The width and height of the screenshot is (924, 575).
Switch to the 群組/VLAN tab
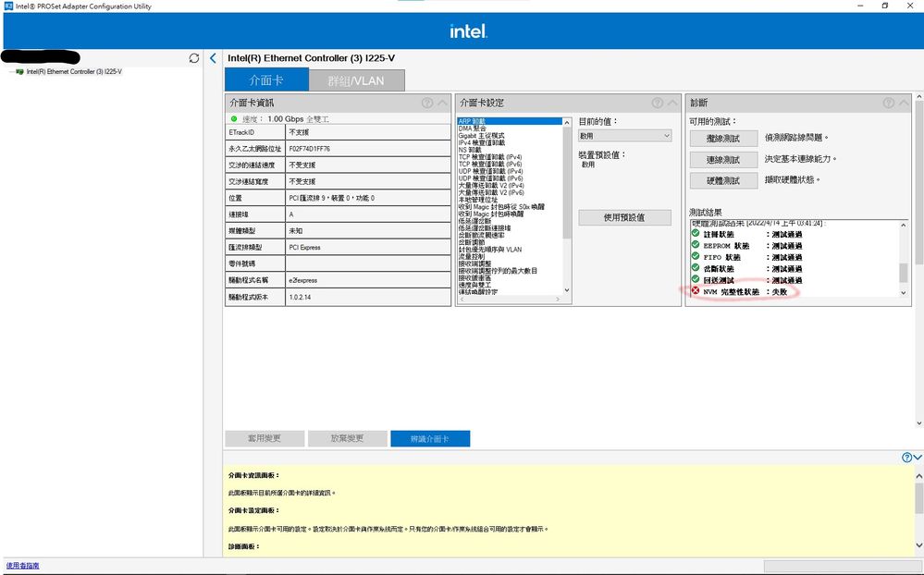click(356, 80)
